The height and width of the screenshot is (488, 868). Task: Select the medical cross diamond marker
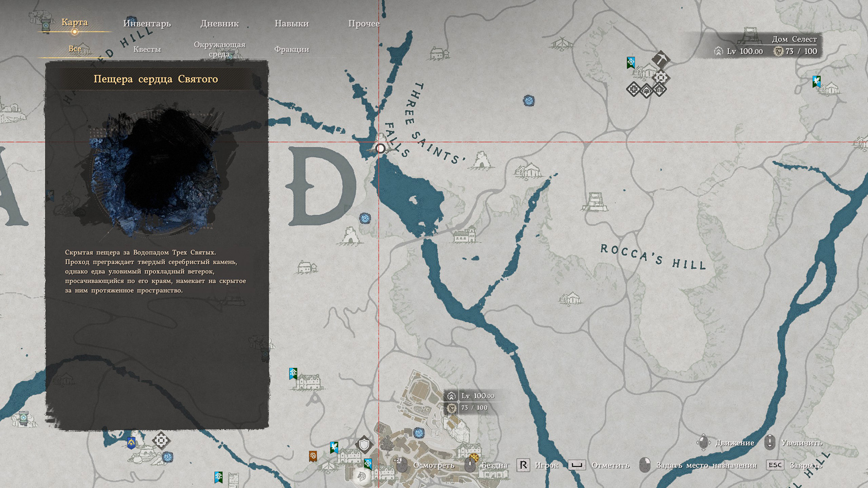[633, 89]
